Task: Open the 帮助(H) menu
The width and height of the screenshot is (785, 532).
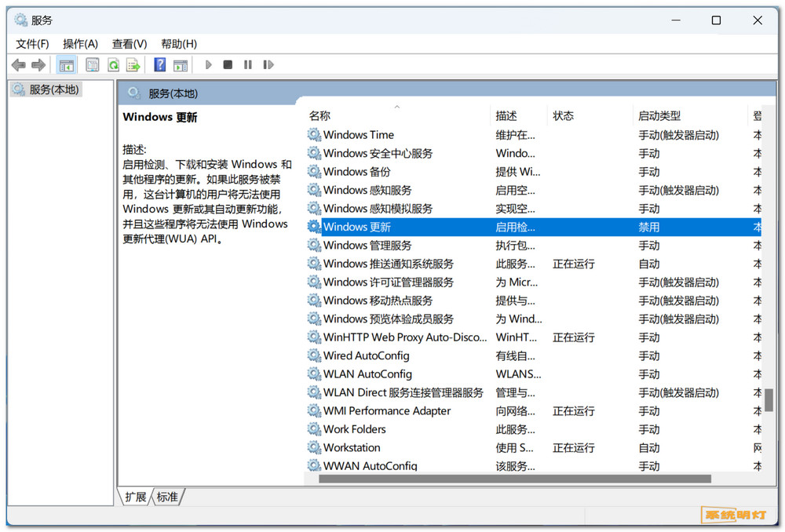Action: coord(179,43)
